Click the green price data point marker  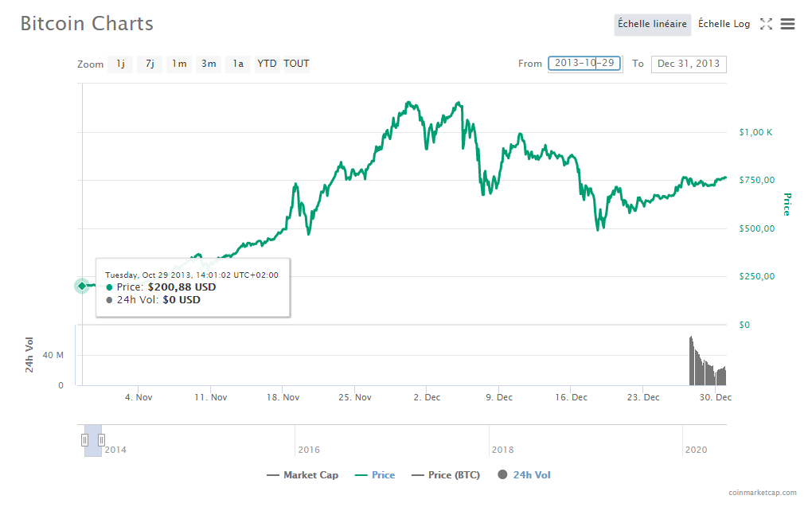click(x=82, y=286)
